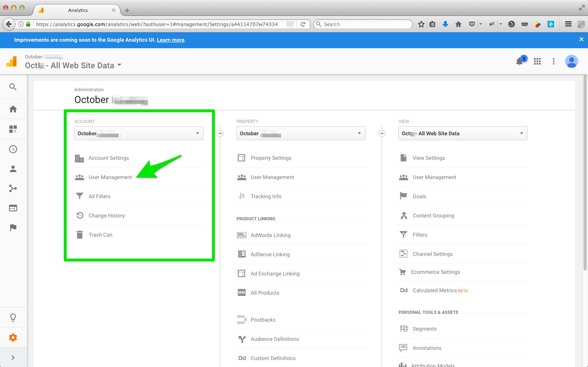Expand the sidebar with chevron arrow
This screenshot has height=367, width=588.
click(x=13, y=358)
